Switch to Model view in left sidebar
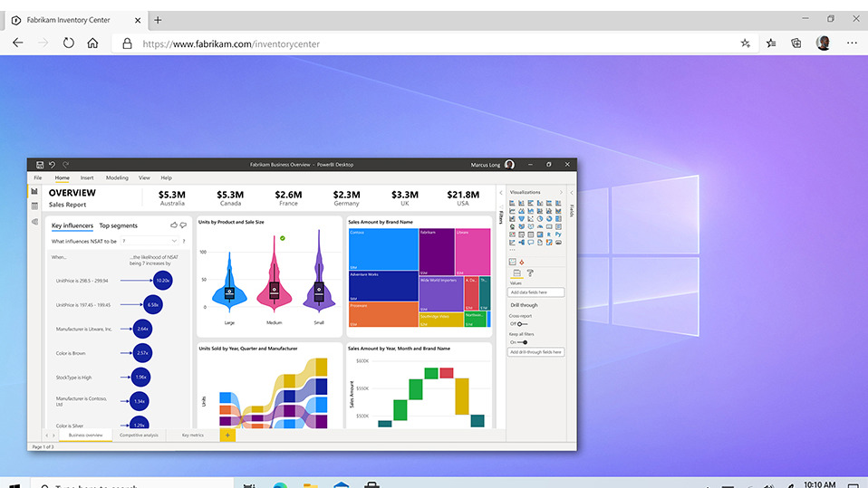The image size is (868, 488). pyautogui.click(x=34, y=222)
